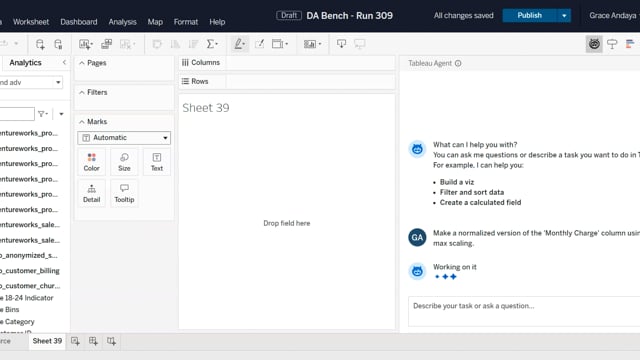
Task: Open the field filter funnel dropdown
Action: click(43, 114)
